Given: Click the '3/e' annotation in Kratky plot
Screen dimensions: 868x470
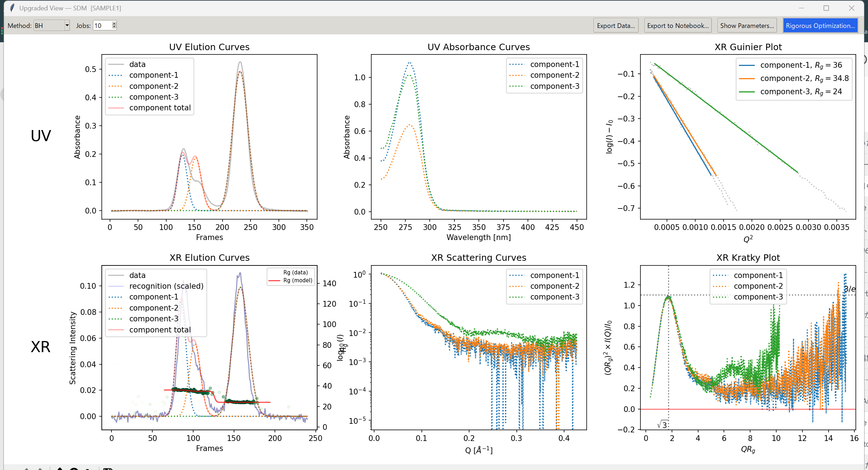Looking at the screenshot, I should (849, 289).
